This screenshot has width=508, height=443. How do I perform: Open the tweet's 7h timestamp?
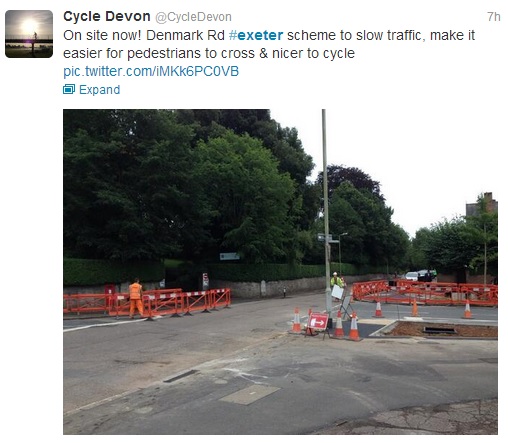[493, 17]
